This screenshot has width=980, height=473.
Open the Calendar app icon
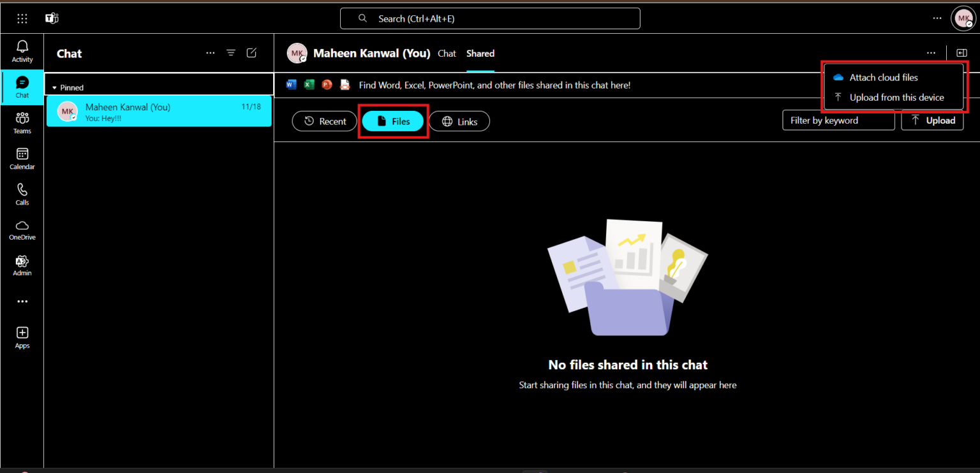[22, 158]
